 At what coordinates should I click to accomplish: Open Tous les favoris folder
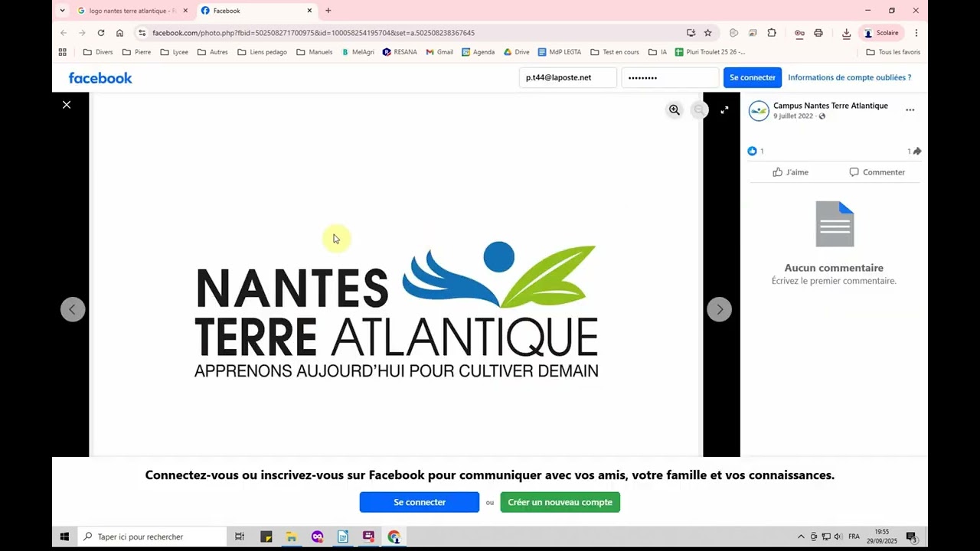tap(893, 52)
